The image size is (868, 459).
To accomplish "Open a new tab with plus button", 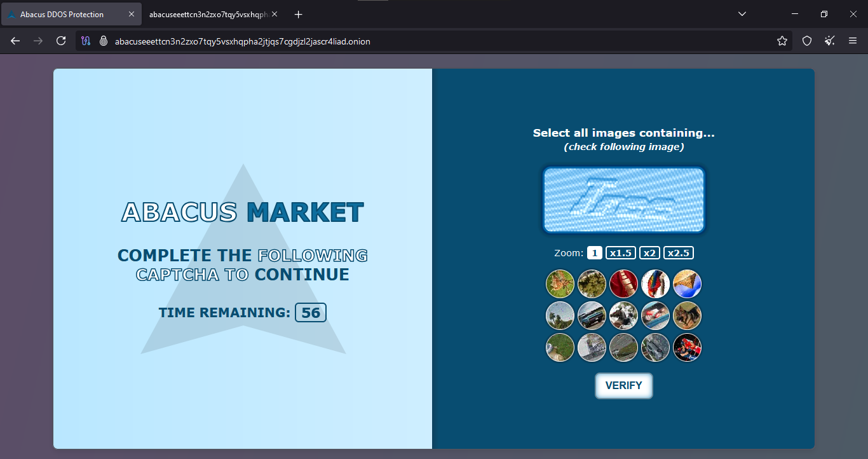I will coord(299,14).
